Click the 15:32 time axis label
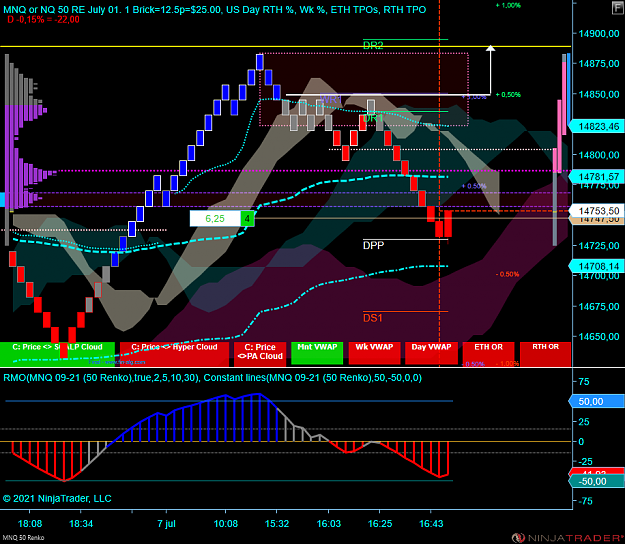The height and width of the screenshot is (544, 625). pyautogui.click(x=277, y=523)
